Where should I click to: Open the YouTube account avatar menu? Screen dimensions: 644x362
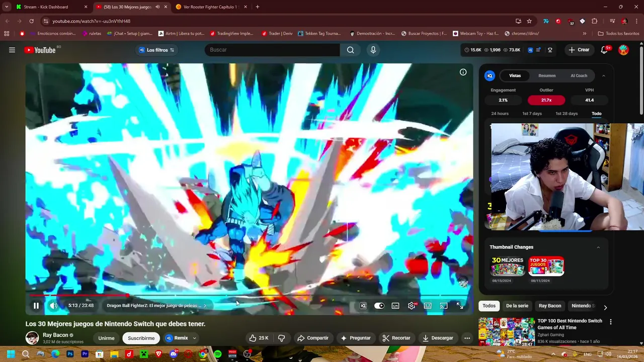[623, 50]
